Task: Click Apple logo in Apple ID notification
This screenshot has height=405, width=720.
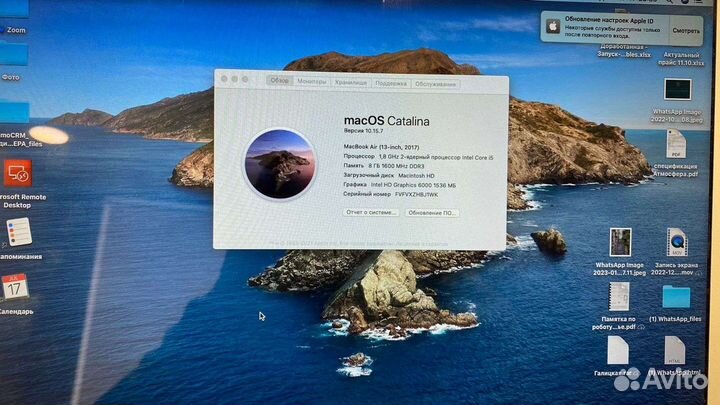Action: [553, 27]
